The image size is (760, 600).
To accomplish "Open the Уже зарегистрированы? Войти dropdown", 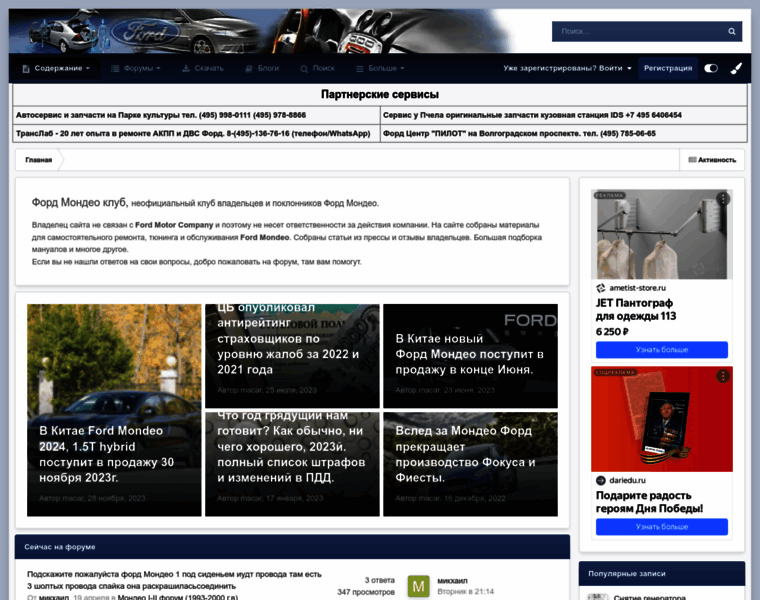I will 567,68.
